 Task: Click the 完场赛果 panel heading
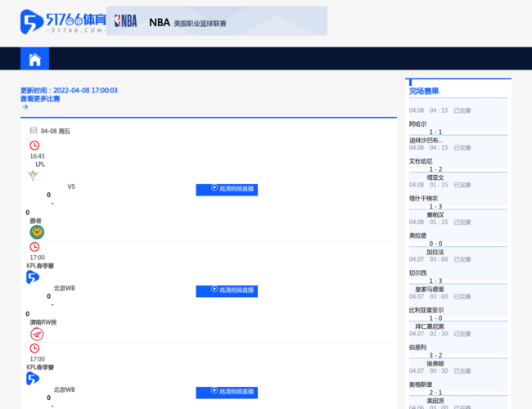(424, 91)
